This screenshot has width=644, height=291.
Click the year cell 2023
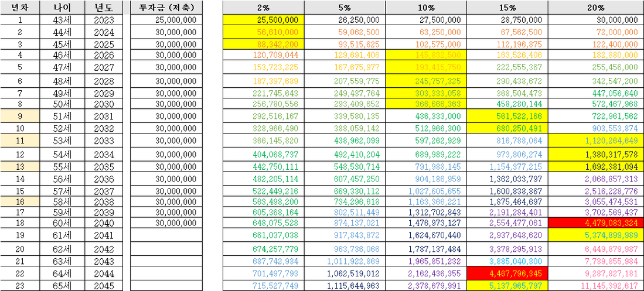pos(104,20)
